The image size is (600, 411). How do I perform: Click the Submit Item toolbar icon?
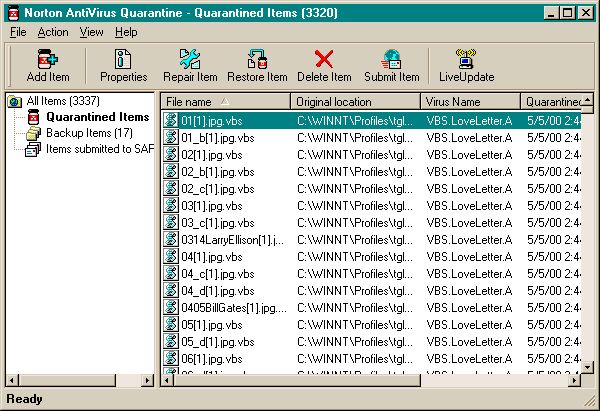pos(391,66)
